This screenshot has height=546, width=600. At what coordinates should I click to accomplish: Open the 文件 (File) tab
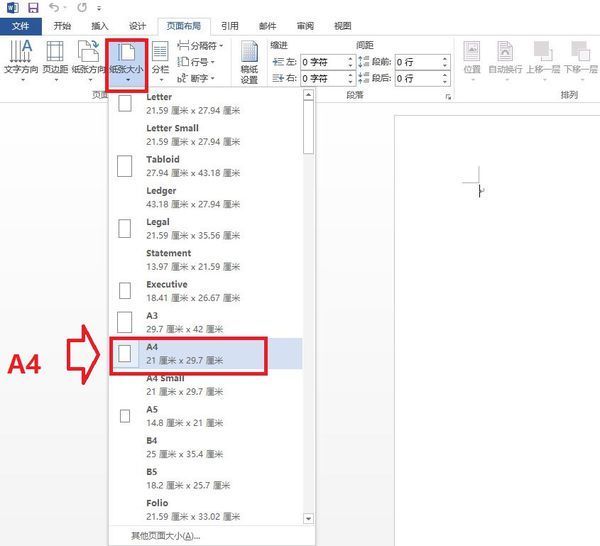20,26
